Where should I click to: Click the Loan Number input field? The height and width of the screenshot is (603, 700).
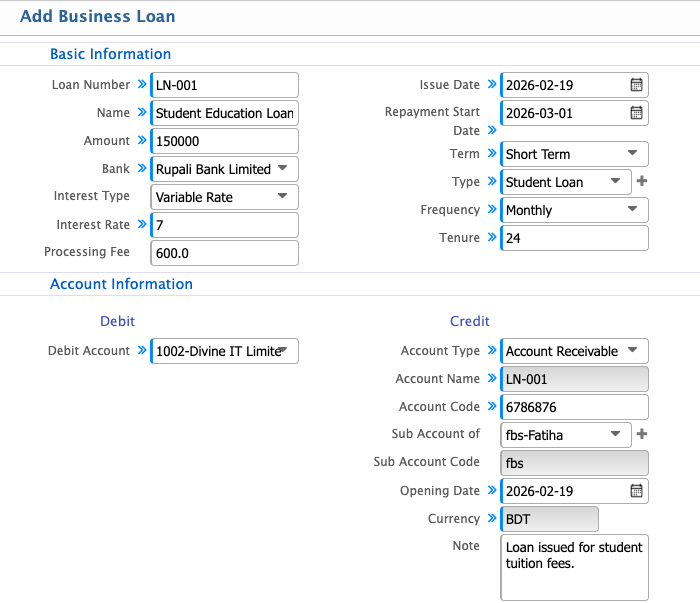coord(224,85)
